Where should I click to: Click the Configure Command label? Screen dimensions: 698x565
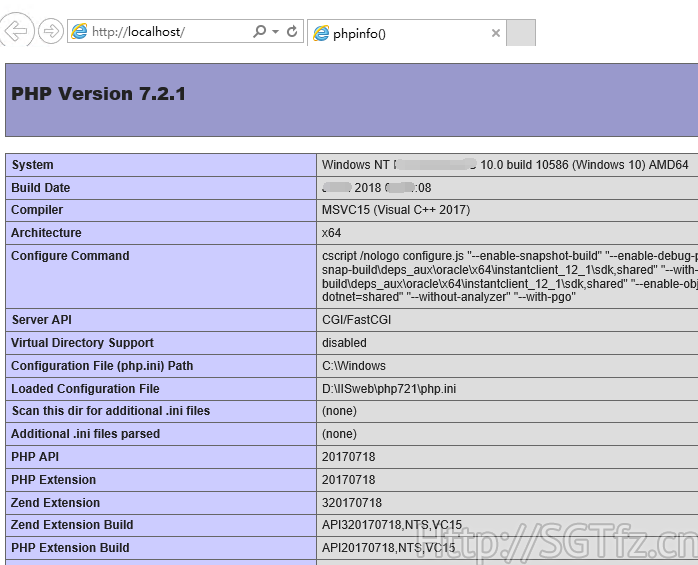click(x=70, y=256)
